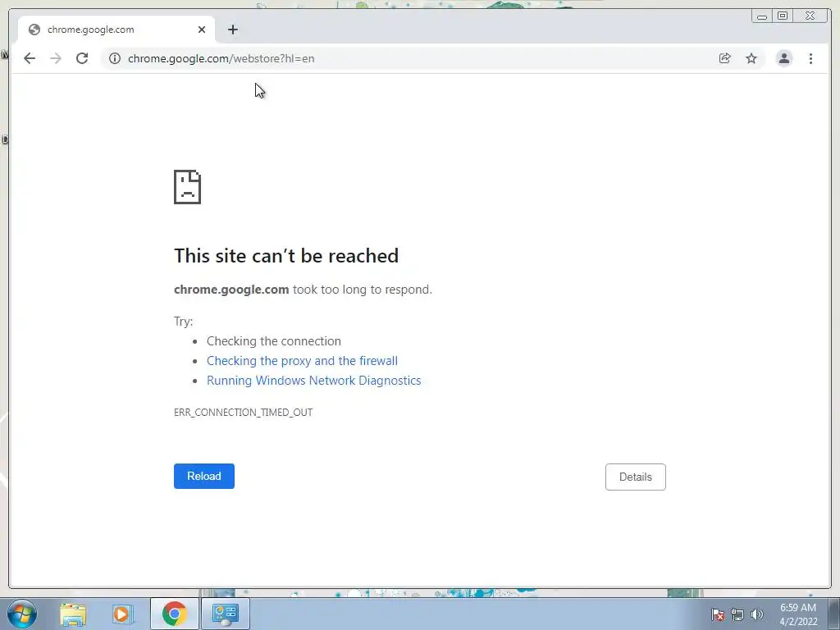Screen dimensions: 840x630
Task: Reload the page with toolbar refresh icon
Action: point(82,58)
